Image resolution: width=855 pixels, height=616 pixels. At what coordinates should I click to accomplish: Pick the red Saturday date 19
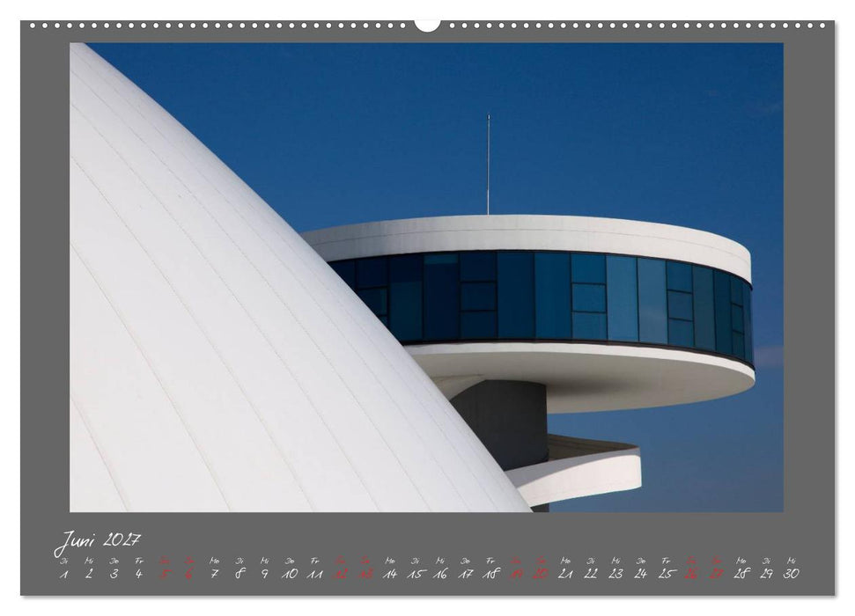tap(516, 574)
